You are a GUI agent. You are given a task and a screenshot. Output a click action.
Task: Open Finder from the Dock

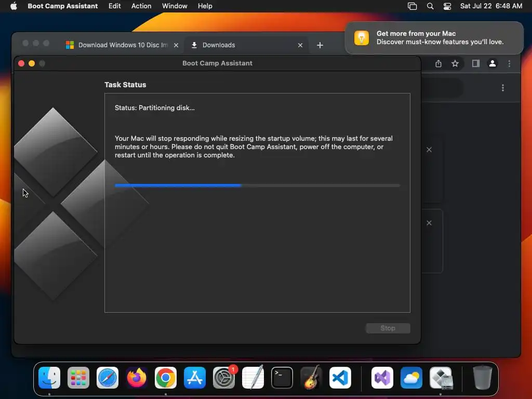click(x=49, y=378)
